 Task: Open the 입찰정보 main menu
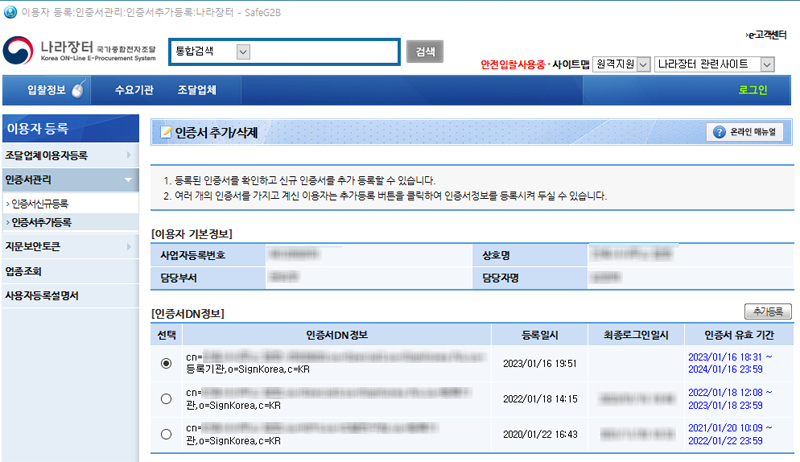[46, 90]
